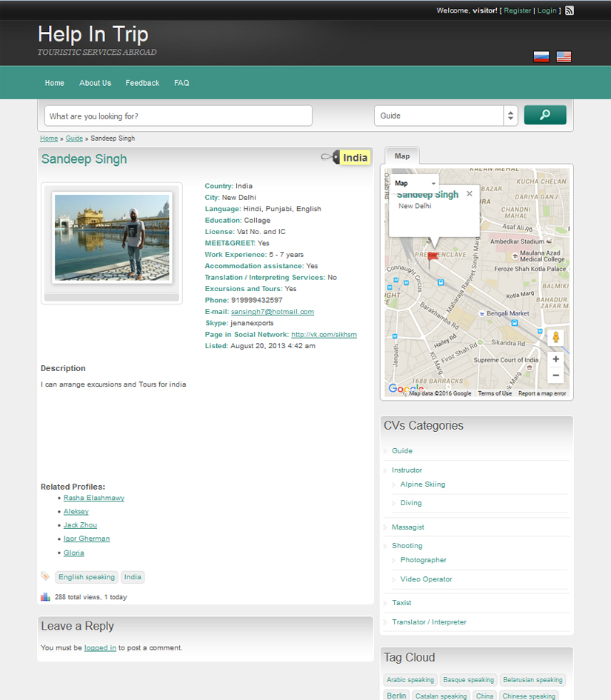
Task: Zoom out on the map
Action: pyautogui.click(x=555, y=375)
